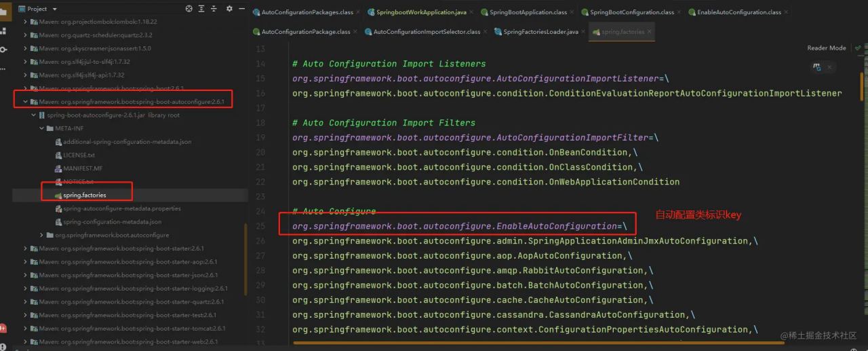The width and height of the screenshot is (868, 351).
Task: Open Project panel settings gear
Action: pos(229,9)
